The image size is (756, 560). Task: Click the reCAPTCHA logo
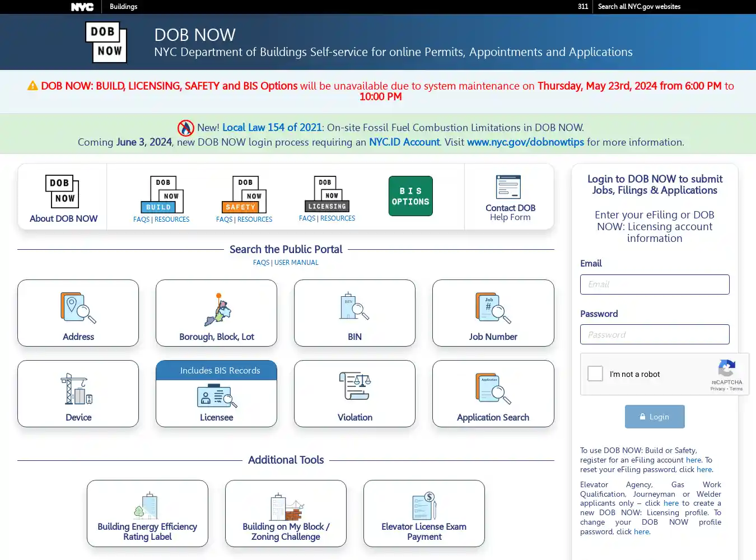pyautogui.click(x=726, y=368)
